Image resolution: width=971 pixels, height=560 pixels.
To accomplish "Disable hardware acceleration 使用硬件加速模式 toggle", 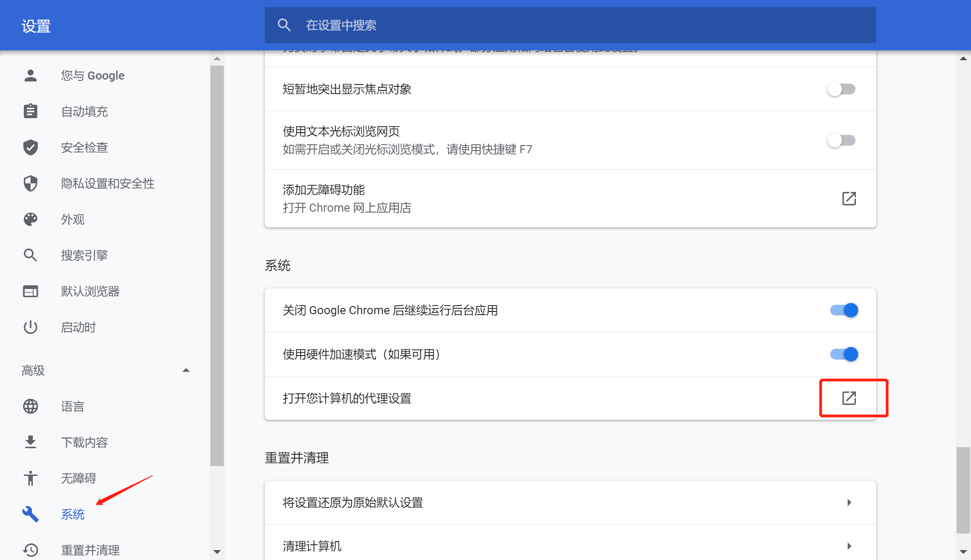I will 844,354.
